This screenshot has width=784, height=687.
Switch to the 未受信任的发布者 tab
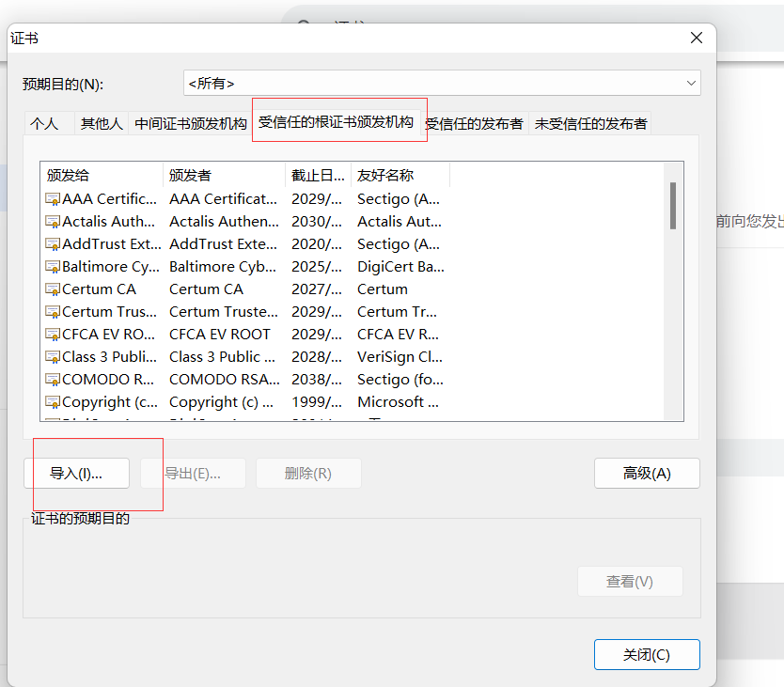pyautogui.click(x=590, y=123)
